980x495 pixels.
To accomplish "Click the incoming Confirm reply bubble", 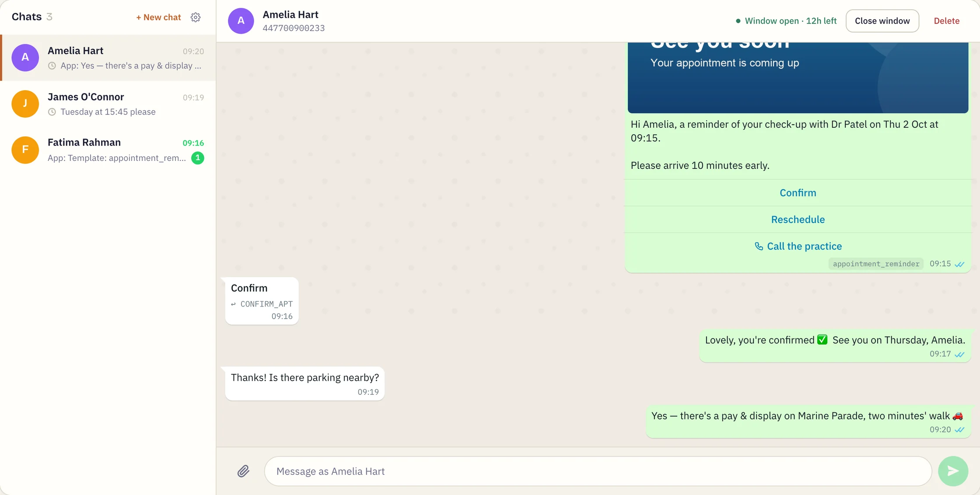I will coord(262,301).
